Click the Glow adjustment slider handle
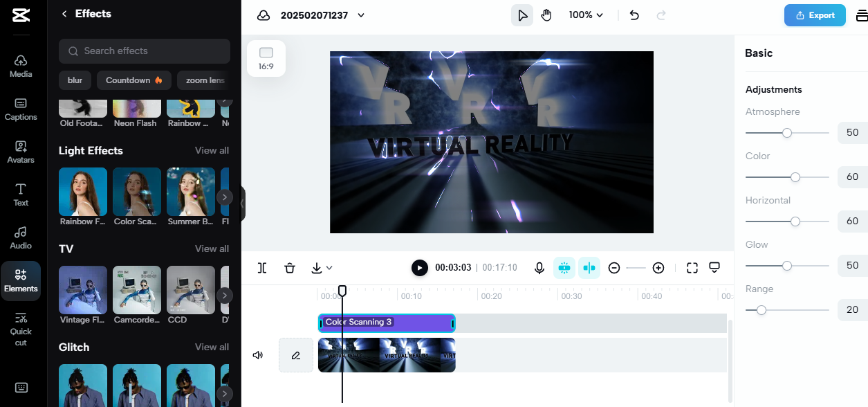The height and width of the screenshot is (407, 868). (x=786, y=265)
